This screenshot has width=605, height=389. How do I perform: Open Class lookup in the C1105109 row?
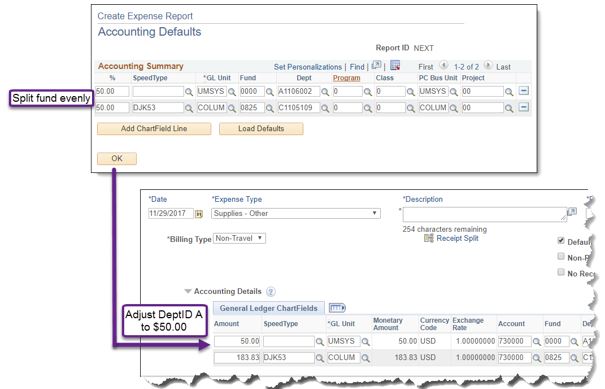(x=411, y=108)
